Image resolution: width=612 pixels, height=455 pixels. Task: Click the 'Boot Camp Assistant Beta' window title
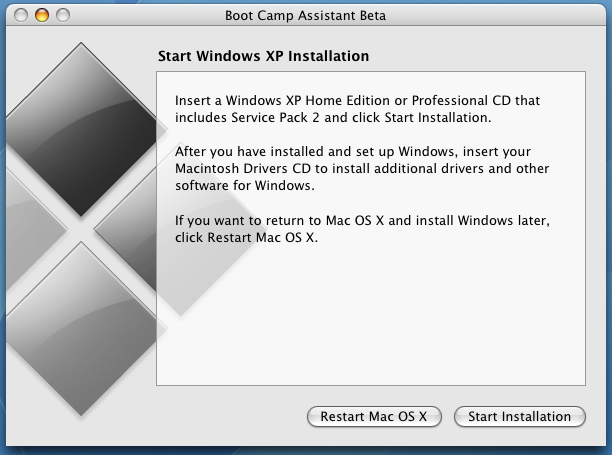[305, 16]
